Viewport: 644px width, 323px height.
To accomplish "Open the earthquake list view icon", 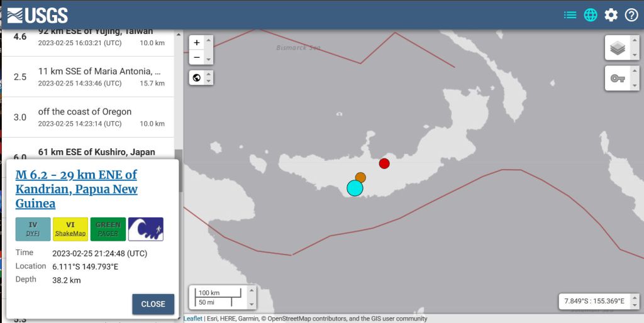I will 570,15.
